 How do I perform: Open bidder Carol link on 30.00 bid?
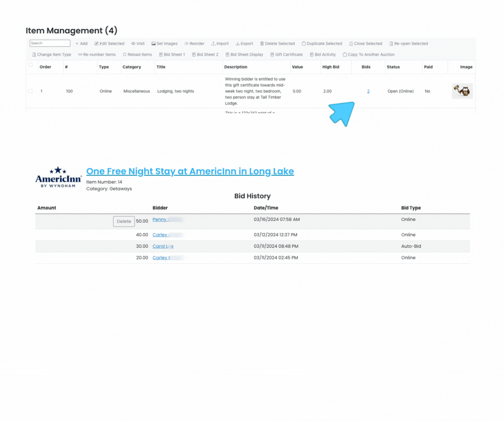pyautogui.click(x=163, y=246)
